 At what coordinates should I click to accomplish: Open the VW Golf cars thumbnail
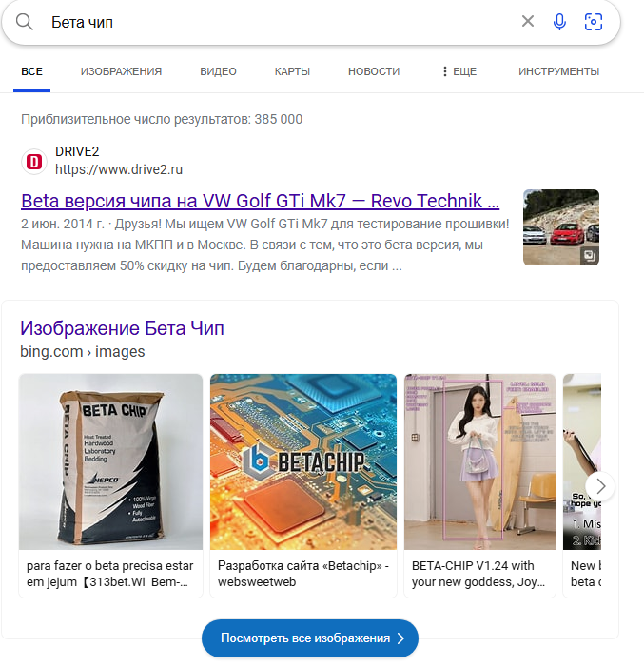[x=561, y=227]
